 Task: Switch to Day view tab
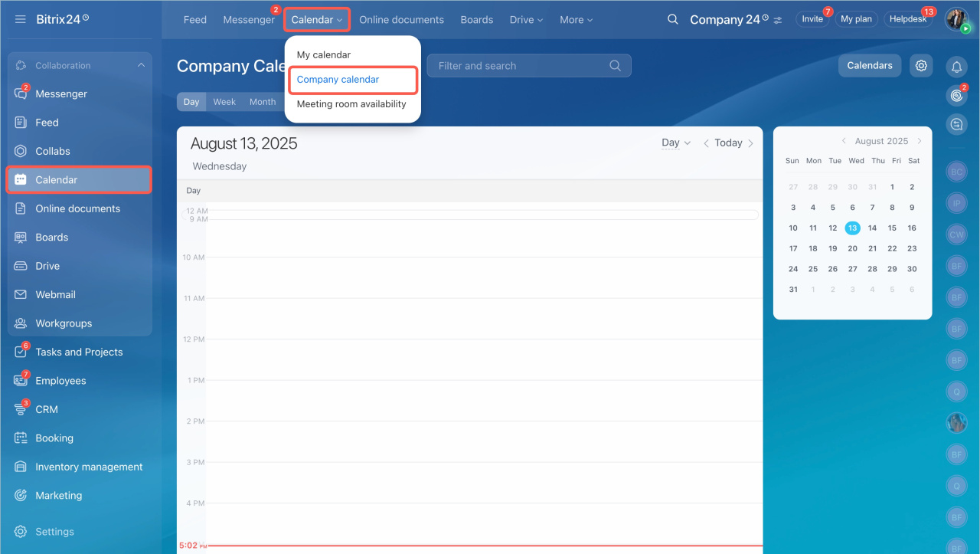click(x=191, y=102)
